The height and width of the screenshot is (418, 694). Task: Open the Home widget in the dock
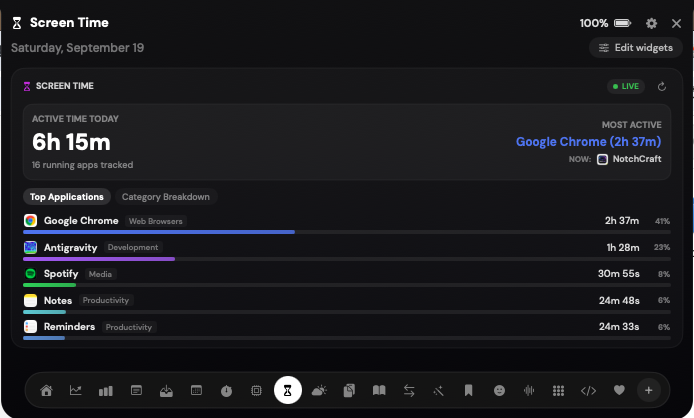(46, 391)
